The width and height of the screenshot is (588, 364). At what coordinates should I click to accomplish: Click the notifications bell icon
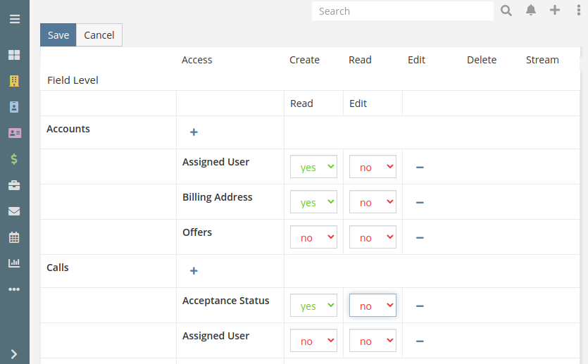[x=531, y=10]
